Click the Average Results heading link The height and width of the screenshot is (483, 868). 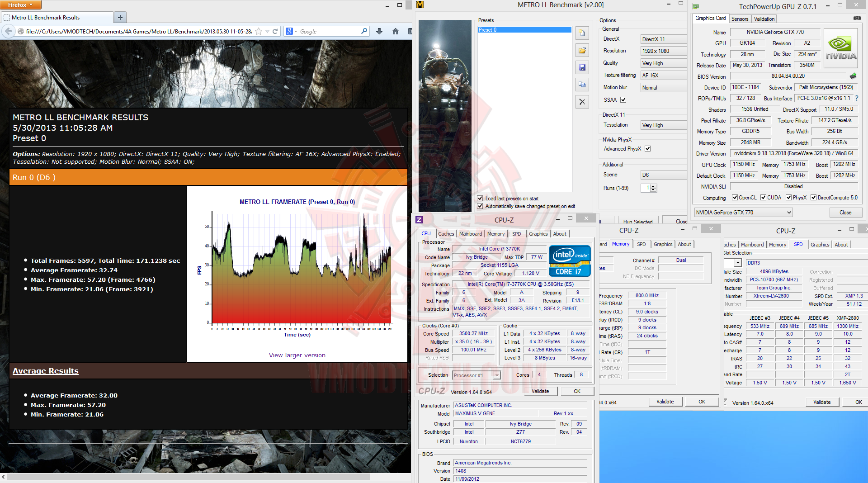click(46, 371)
